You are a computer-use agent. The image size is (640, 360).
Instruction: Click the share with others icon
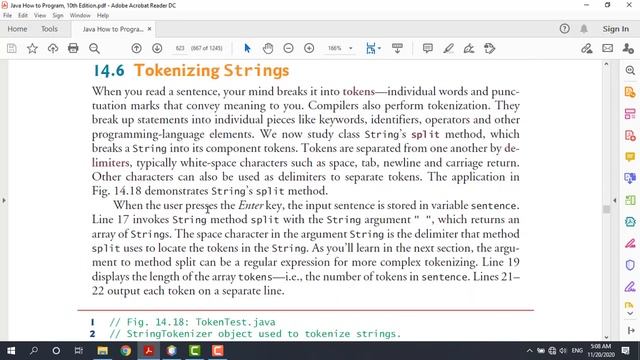click(x=628, y=48)
